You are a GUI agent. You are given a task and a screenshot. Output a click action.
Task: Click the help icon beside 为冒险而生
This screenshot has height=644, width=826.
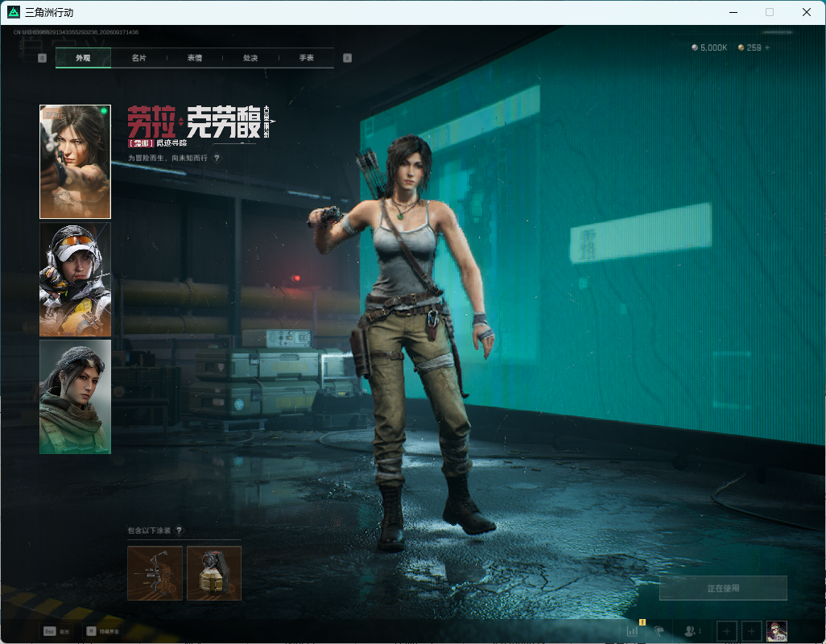(x=217, y=158)
